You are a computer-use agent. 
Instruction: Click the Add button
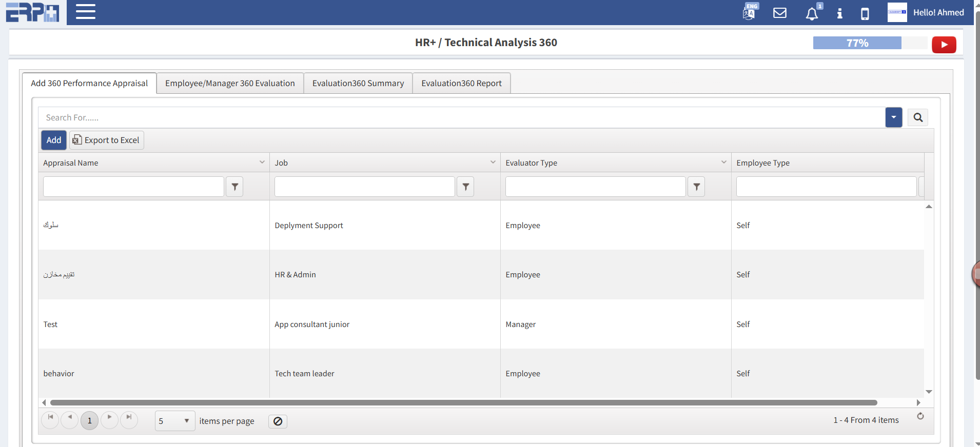[54, 140]
